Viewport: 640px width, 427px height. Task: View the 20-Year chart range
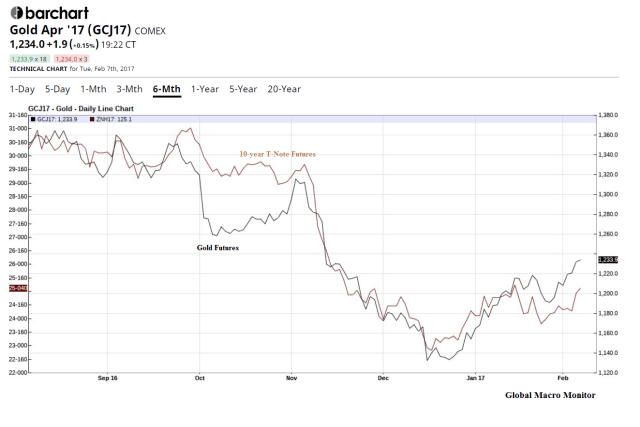pos(284,89)
